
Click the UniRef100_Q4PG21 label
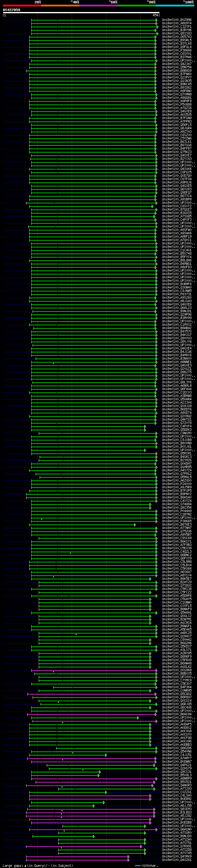coord(177,765)
